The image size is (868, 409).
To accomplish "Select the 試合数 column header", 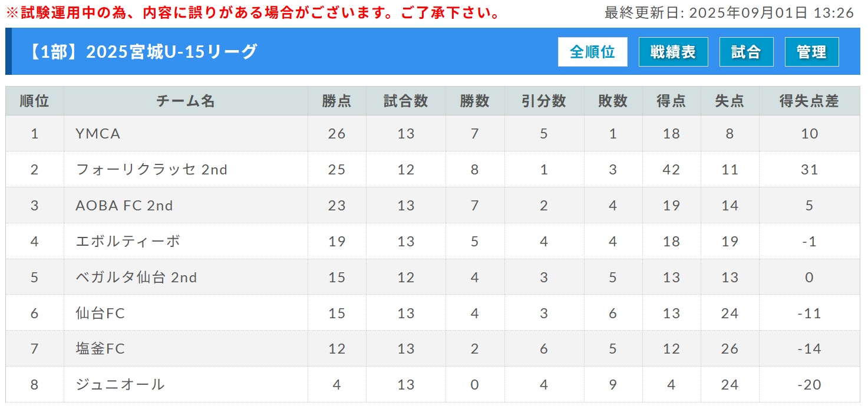I will tap(406, 101).
